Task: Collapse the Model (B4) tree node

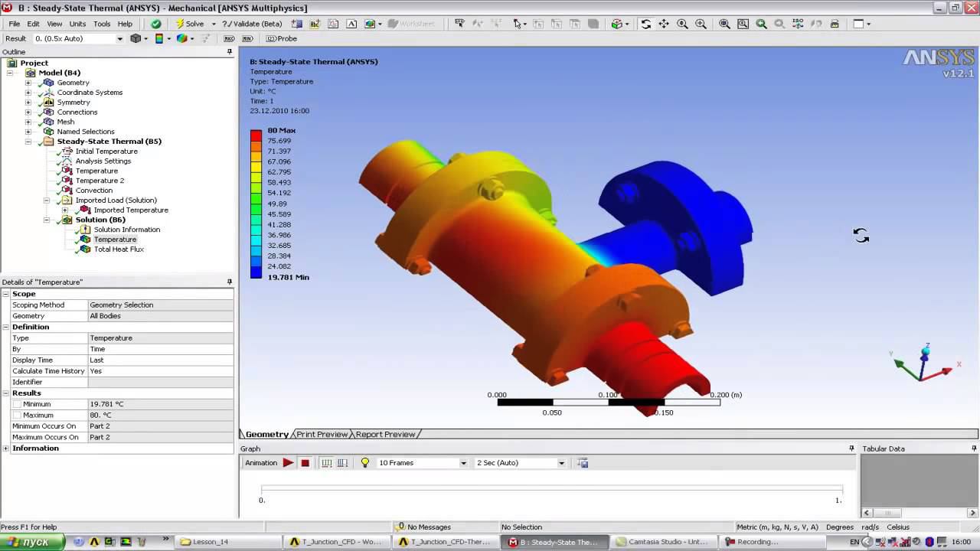Action: (x=10, y=73)
